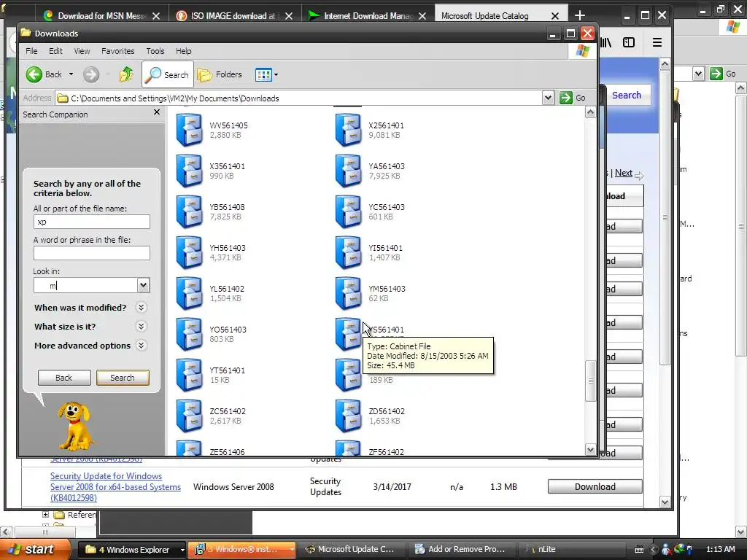
Task: Open the Start menu
Action: click(36, 550)
